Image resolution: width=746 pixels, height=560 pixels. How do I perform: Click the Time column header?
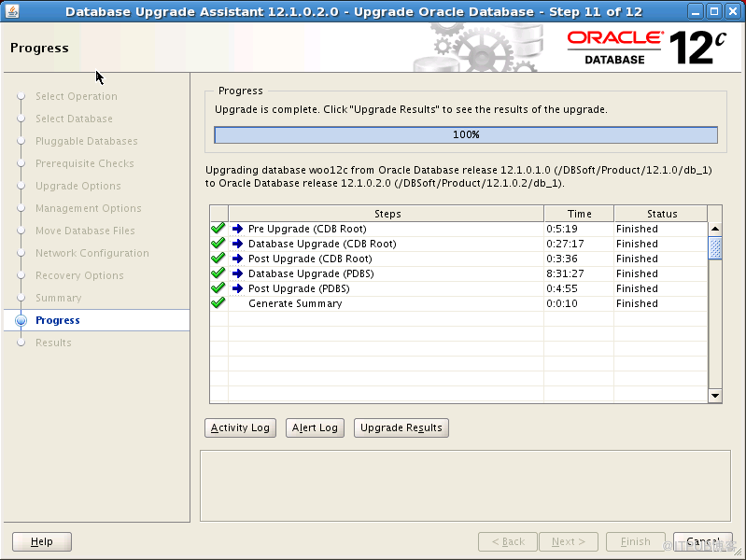tap(579, 214)
